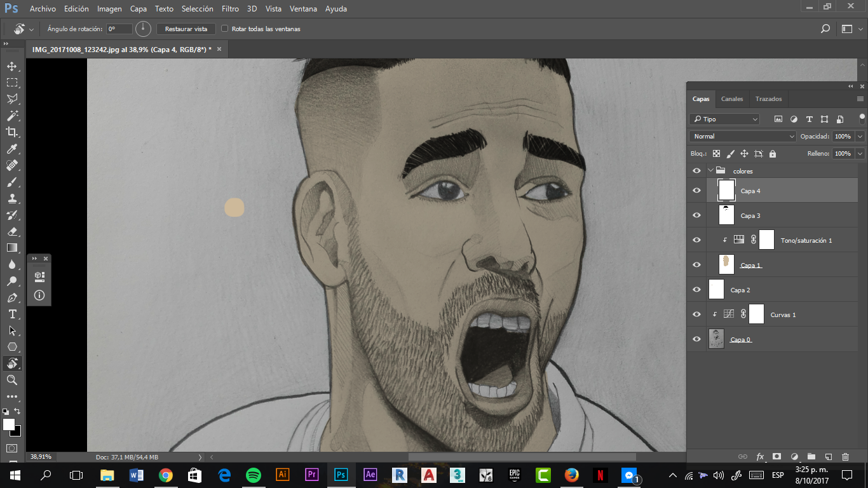
Task: Select the Blur tool
Action: [12, 264]
